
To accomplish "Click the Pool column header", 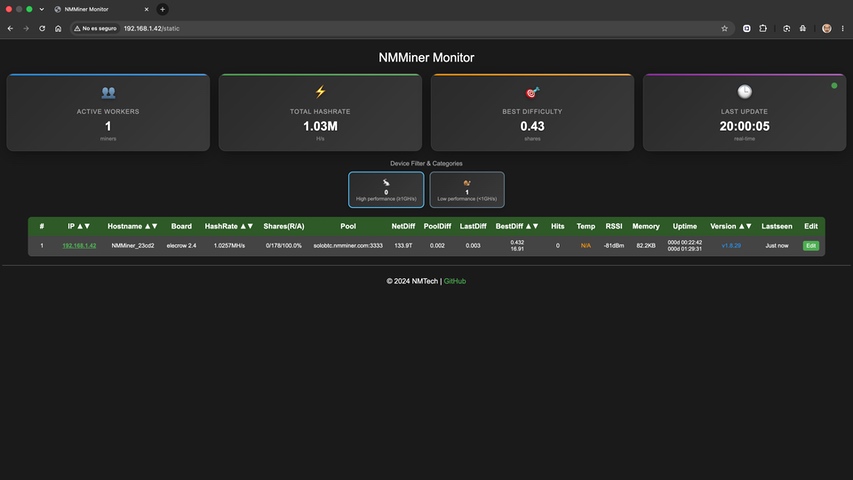I will coord(348,226).
